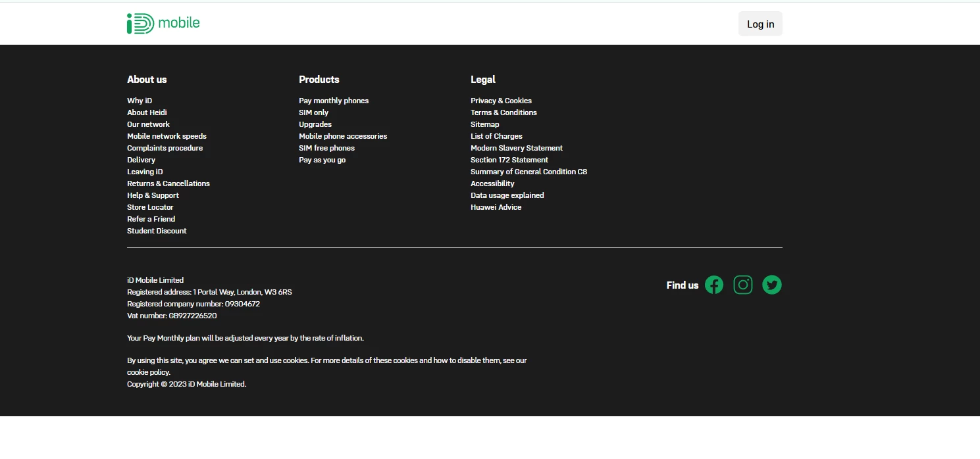Open the Upgrades link
This screenshot has width=980, height=459.
pos(315,124)
